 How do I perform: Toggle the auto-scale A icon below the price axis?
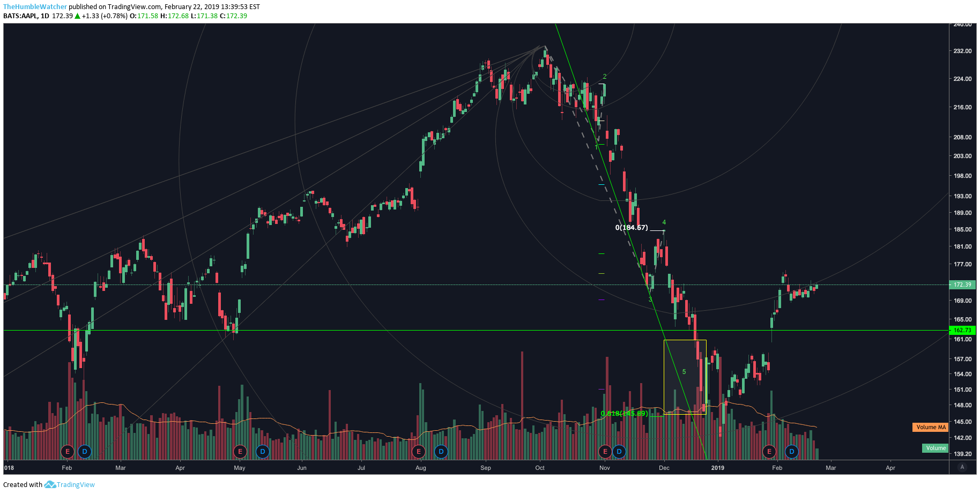click(x=962, y=467)
